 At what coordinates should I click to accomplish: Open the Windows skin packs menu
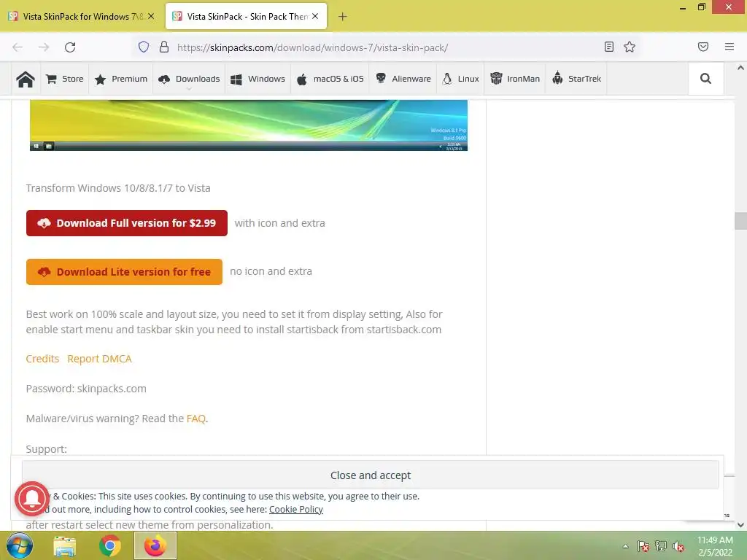[258, 79]
